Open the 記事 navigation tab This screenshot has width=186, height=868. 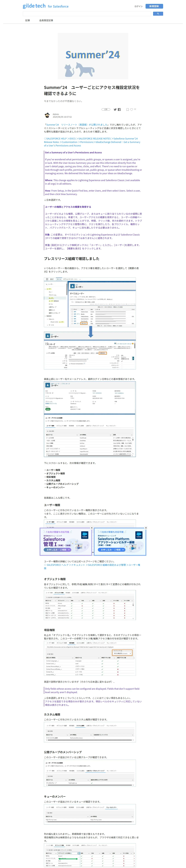pos(28,20)
